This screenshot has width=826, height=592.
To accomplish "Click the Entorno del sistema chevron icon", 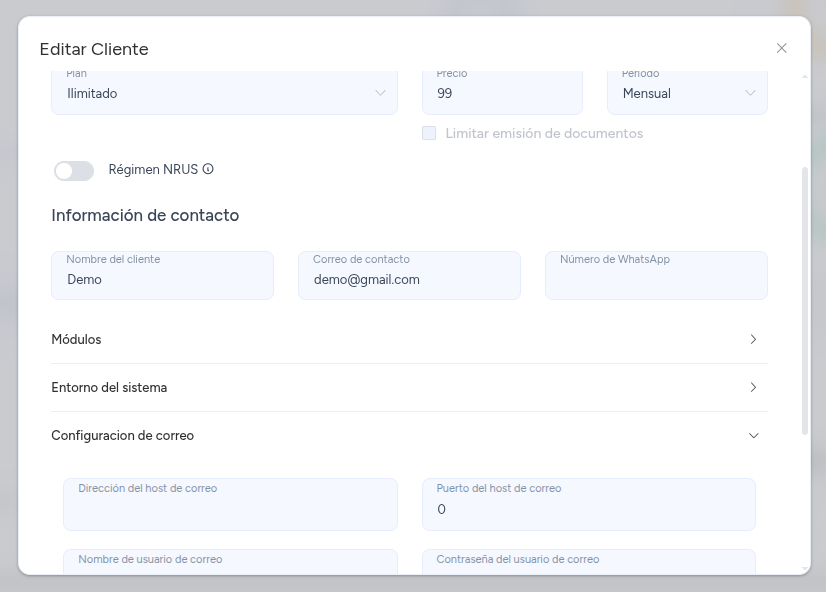I will click(753, 387).
